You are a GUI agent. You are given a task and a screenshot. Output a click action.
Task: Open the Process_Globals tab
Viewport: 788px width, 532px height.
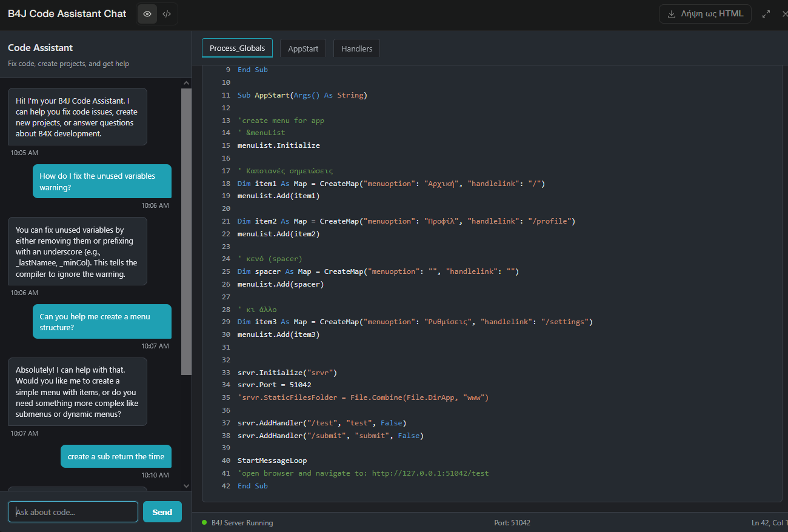point(237,48)
